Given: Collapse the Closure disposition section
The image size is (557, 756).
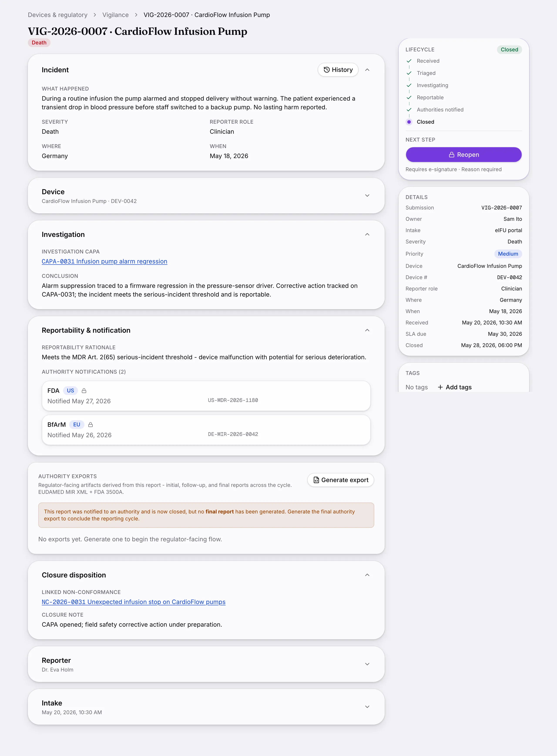Looking at the screenshot, I should (x=367, y=575).
